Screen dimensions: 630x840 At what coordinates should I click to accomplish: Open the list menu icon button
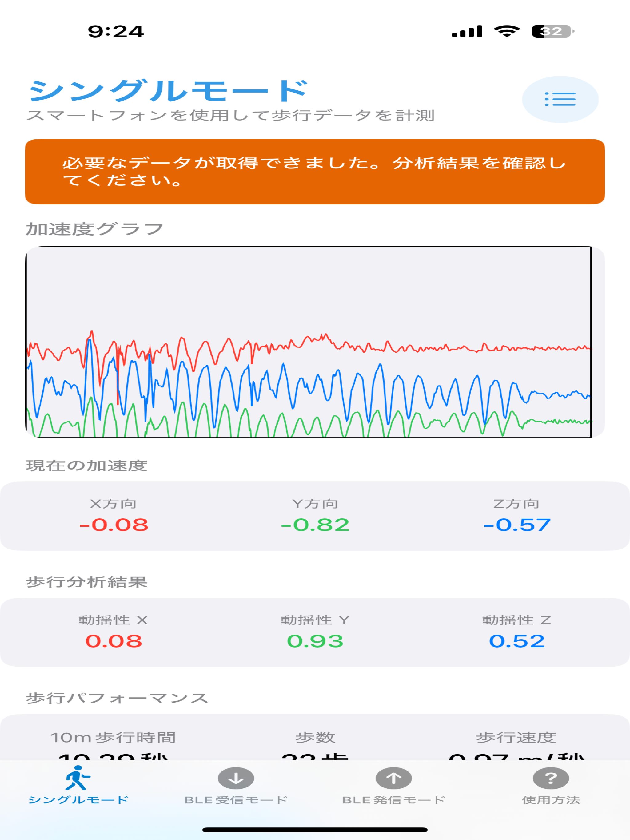[560, 99]
